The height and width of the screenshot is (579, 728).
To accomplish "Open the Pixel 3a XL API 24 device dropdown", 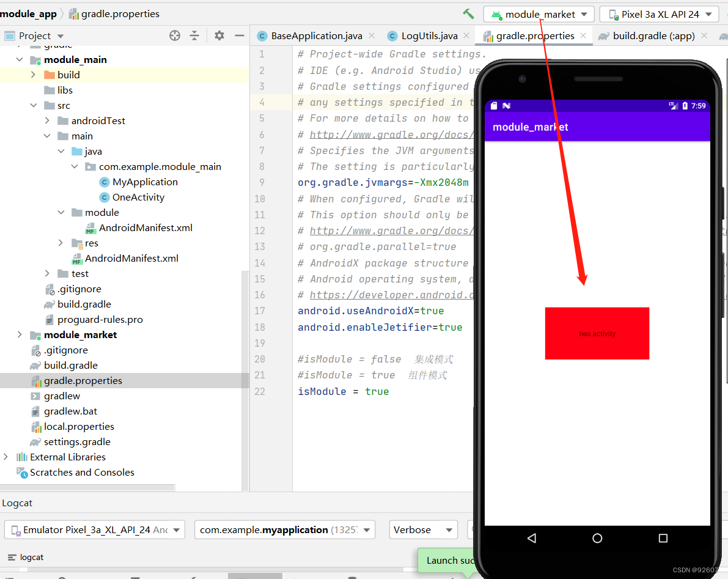I will click(660, 15).
